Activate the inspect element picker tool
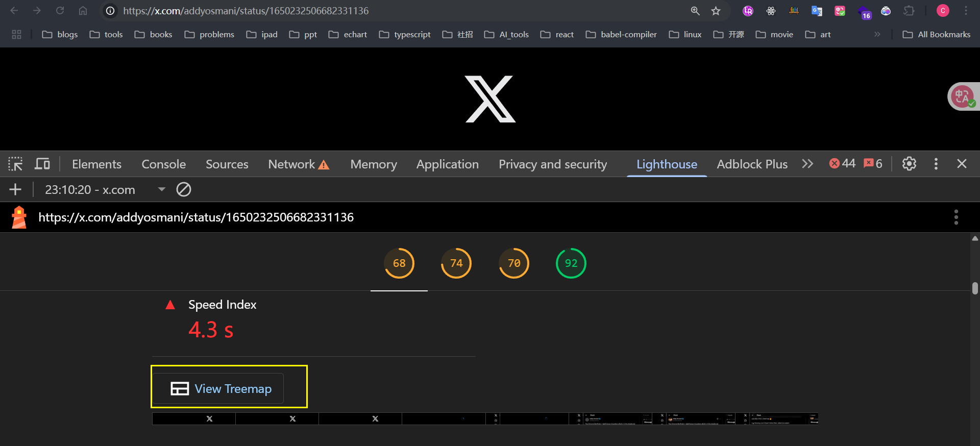The image size is (980, 446). (15, 164)
